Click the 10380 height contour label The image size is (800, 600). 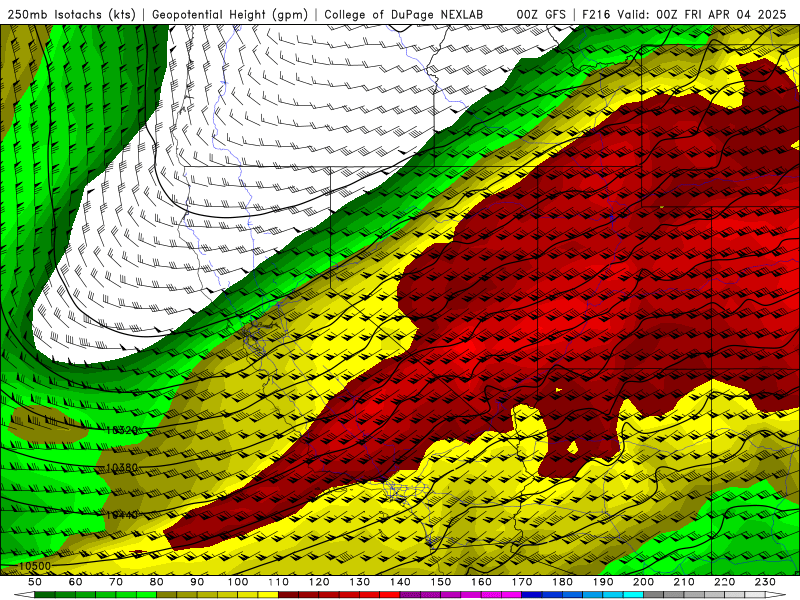click(x=122, y=467)
